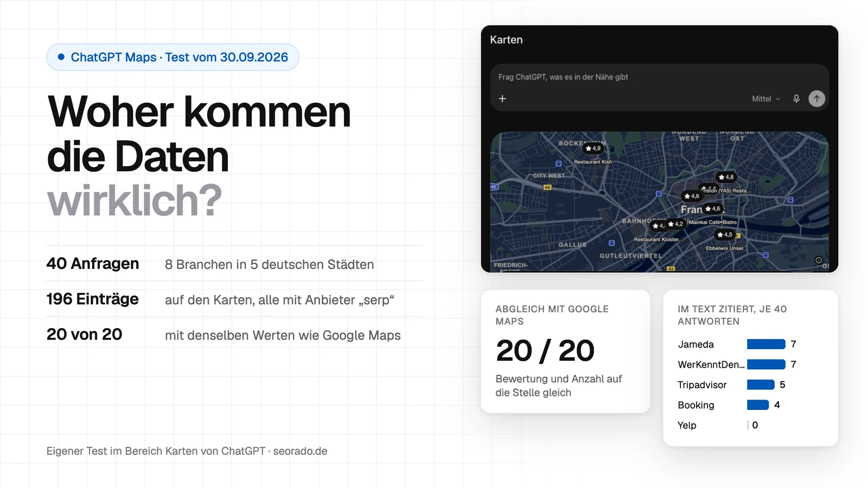Click the grey word 'wirklich?'
868x488 pixels.
pyautogui.click(x=135, y=200)
